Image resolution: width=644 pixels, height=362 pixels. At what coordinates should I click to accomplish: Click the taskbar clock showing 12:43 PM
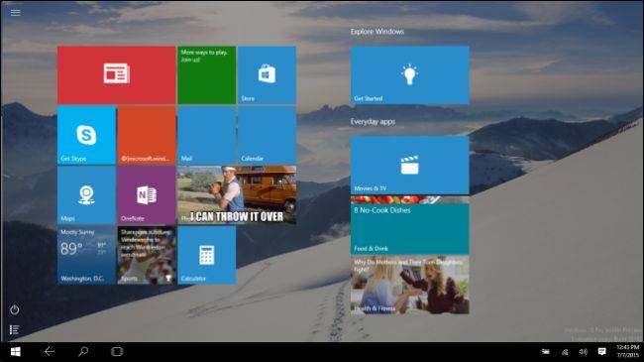[x=628, y=351]
